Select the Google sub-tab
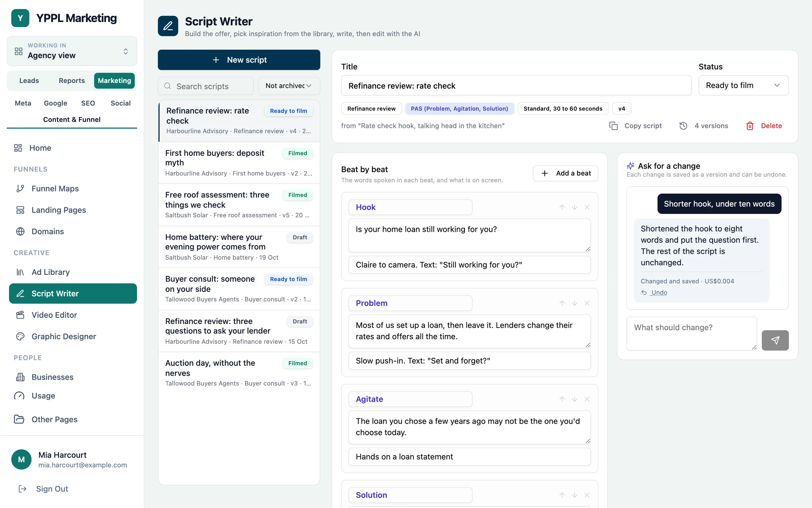 pyautogui.click(x=55, y=103)
